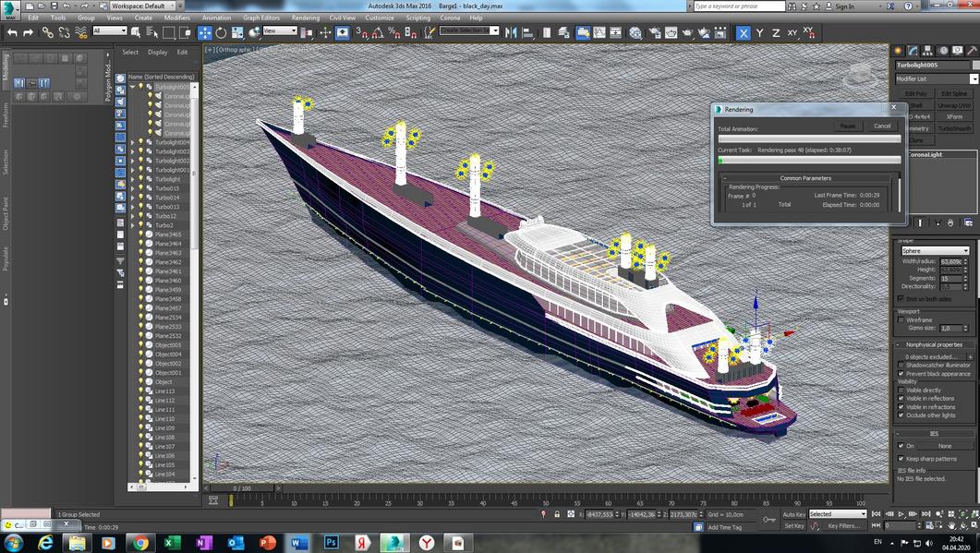The image size is (980, 553).
Task: Cancel the current render
Action: [x=881, y=126]
